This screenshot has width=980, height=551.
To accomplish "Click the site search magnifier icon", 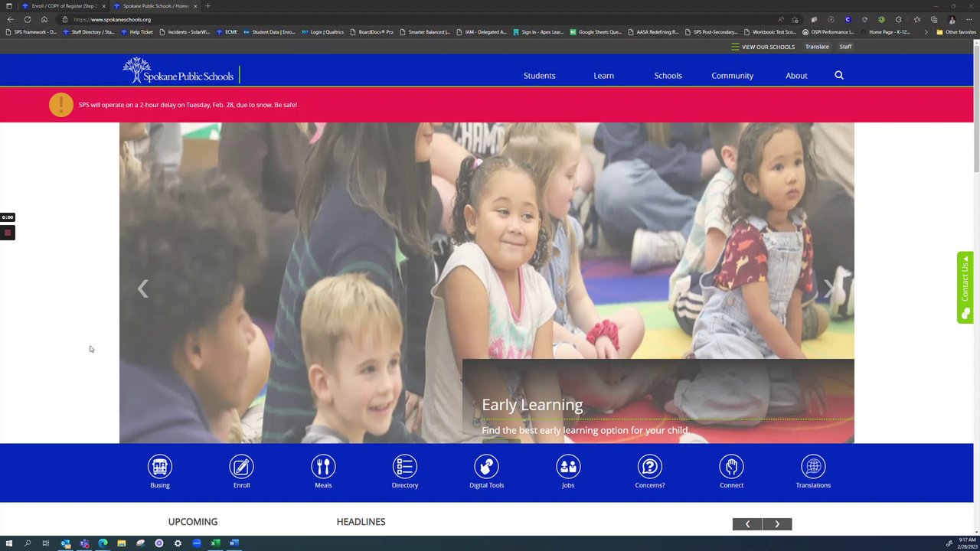I will (x=839, y=75).
